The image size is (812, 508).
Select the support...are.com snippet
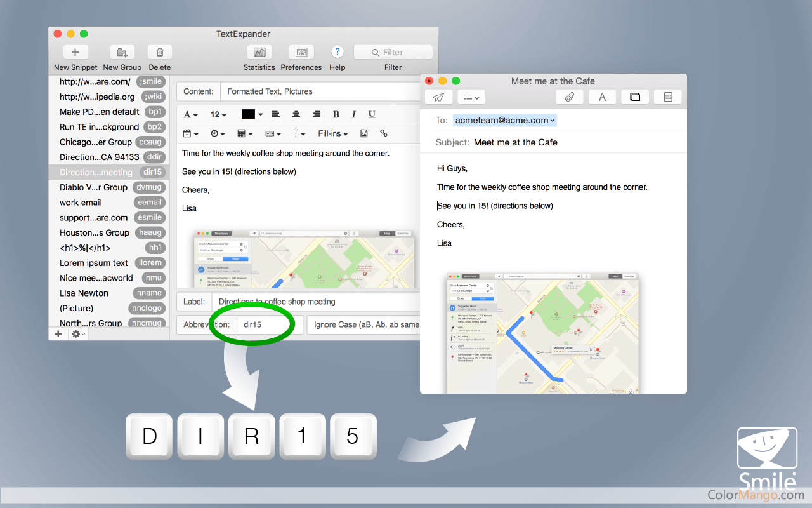[108, 217]
